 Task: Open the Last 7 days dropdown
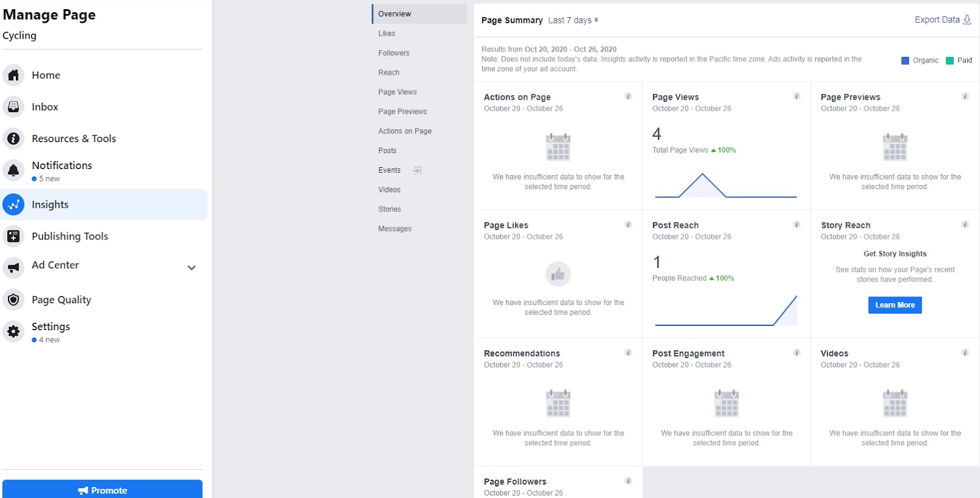[573, 20]
